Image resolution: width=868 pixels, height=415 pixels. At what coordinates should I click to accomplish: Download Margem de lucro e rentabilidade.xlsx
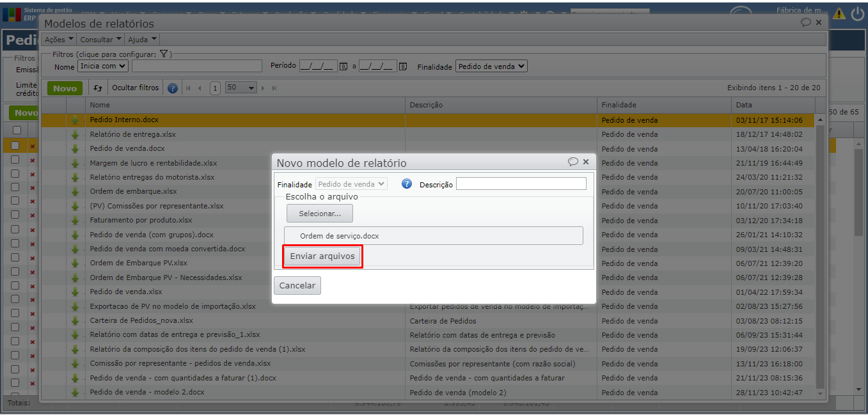point(75,163)
